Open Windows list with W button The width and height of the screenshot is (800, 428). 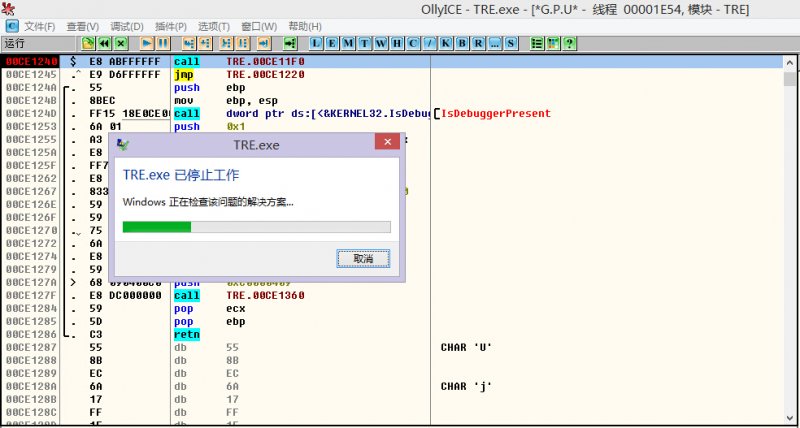tap(381, 44)
